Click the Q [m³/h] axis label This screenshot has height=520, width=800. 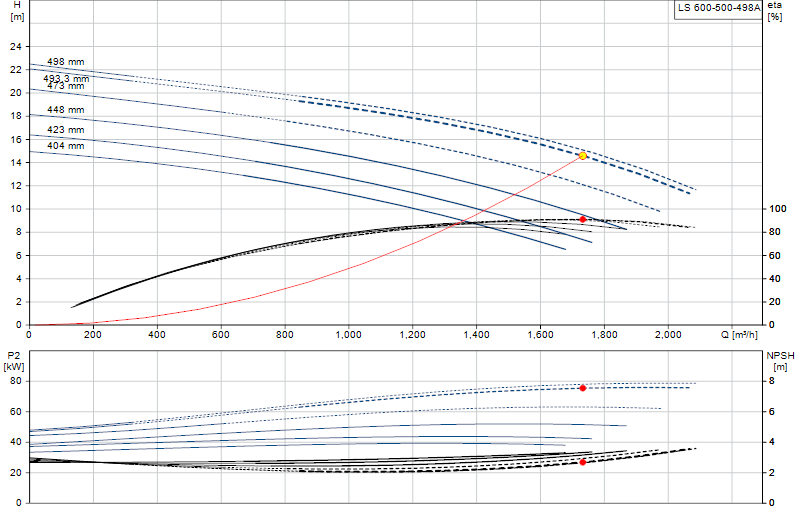click(739, 335)
